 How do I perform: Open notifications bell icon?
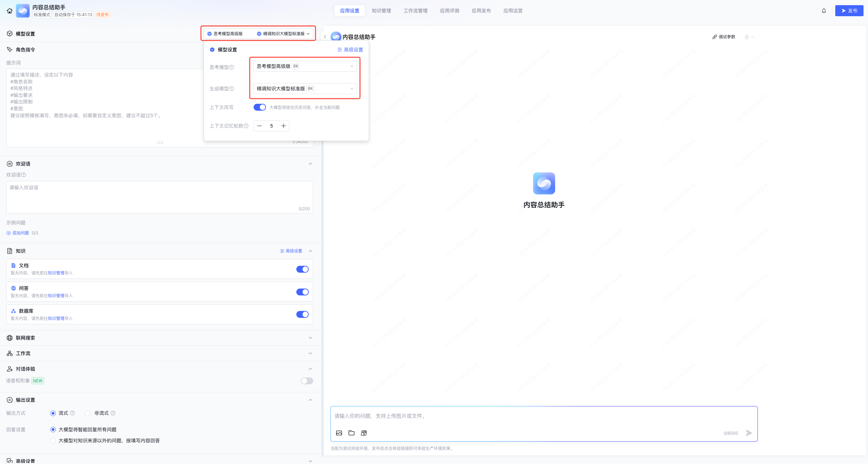824,11
